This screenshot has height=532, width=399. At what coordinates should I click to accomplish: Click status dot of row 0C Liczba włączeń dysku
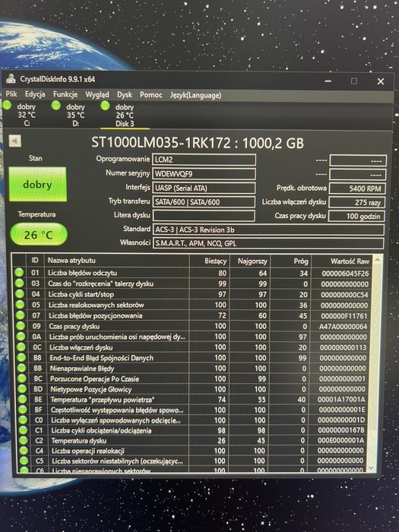[21, 347]
